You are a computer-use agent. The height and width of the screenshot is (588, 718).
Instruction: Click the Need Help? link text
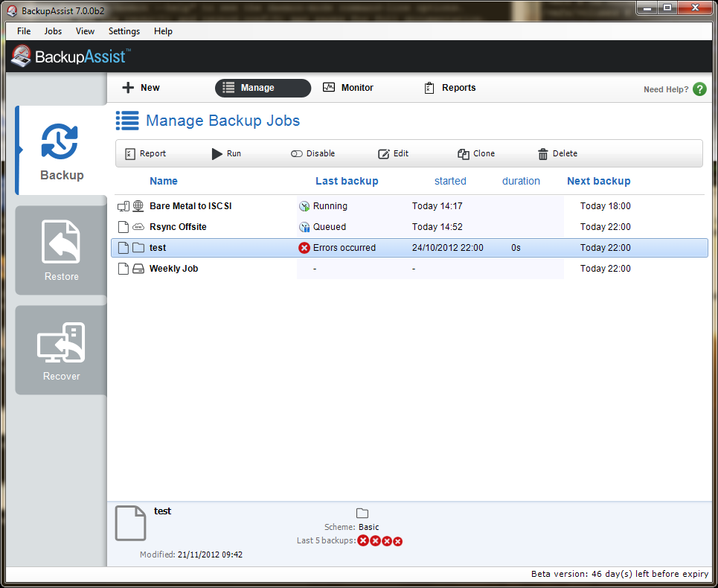coord(666,89)
